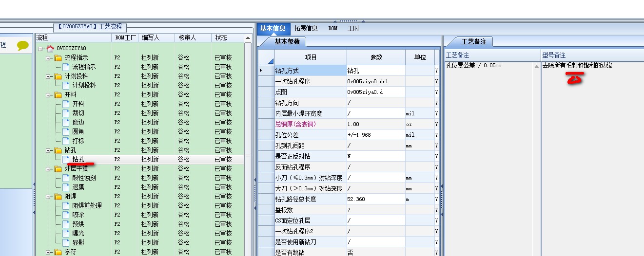Click the document icon beside 计划投料 leaf
The image size is (644, 256).
tap(66, 86)
